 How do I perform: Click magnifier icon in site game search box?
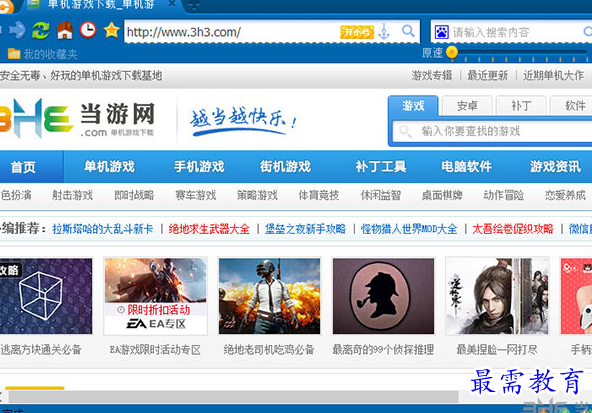(x=405, y=132)
